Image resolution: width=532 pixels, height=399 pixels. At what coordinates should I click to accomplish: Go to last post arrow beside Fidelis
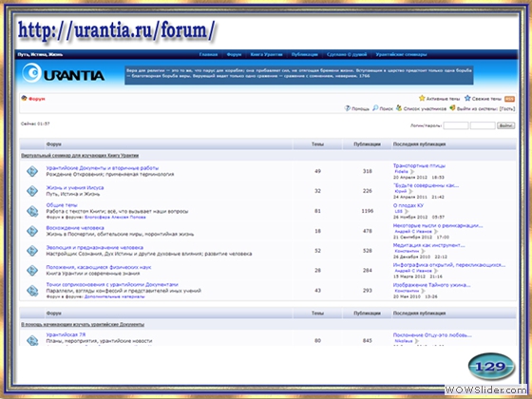tap(412, 172)
